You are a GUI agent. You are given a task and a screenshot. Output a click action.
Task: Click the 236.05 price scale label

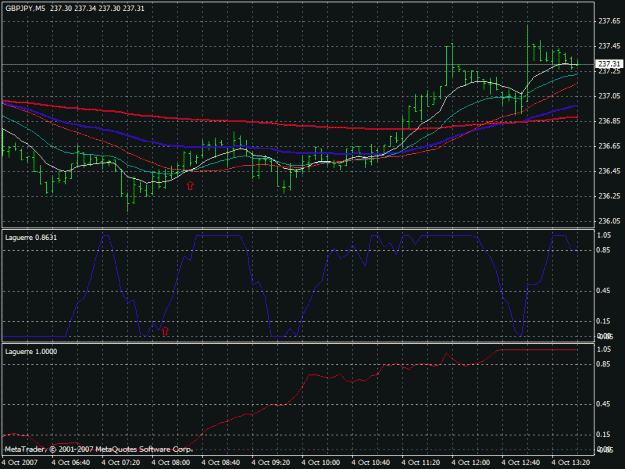(x=609, y=221)
